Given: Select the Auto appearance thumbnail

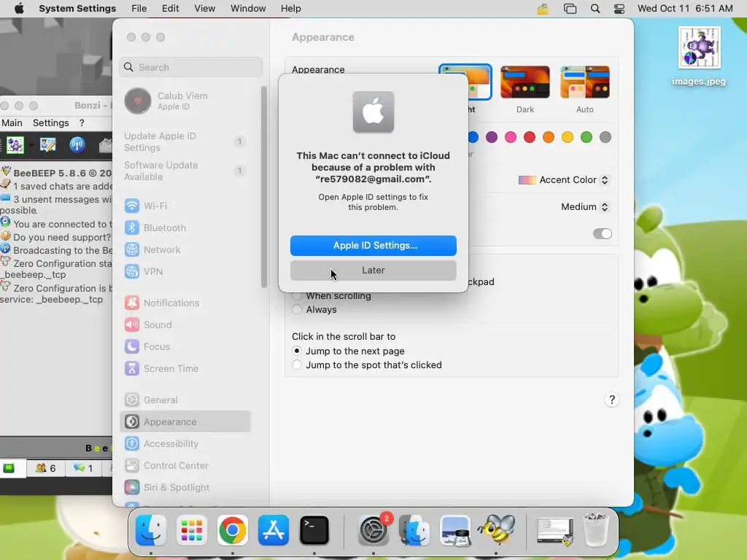Looking at the screenshot, I should tap(585, 82).
